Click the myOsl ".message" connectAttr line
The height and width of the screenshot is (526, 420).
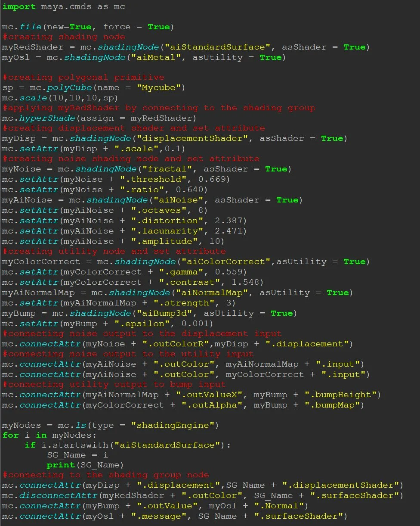click(x=175, y=517)
